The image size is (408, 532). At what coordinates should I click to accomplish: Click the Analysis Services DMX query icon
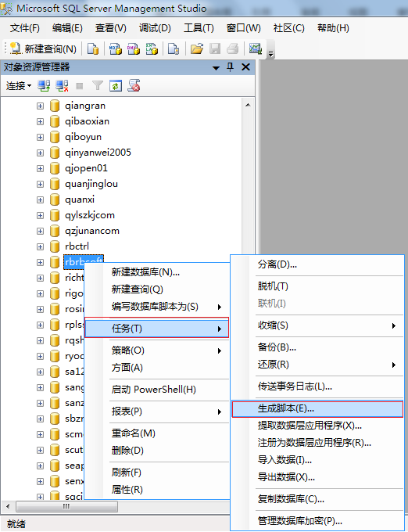pyautogui.click(x=134, y=49)
